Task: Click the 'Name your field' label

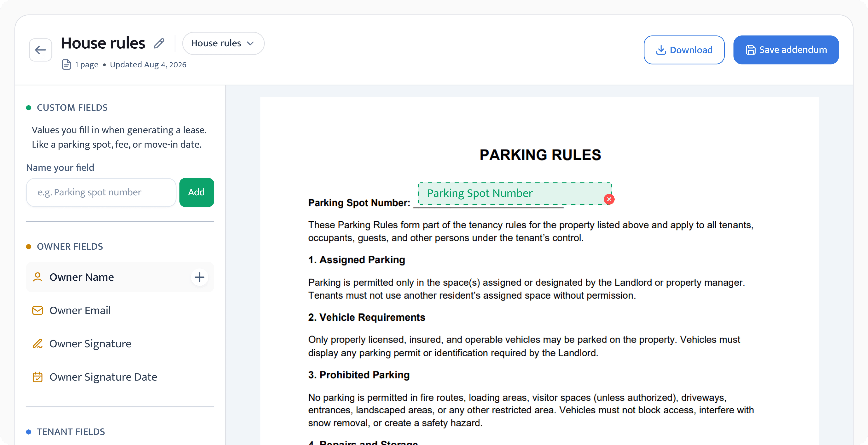Action: pyautogui.click(x=60, y=168)
